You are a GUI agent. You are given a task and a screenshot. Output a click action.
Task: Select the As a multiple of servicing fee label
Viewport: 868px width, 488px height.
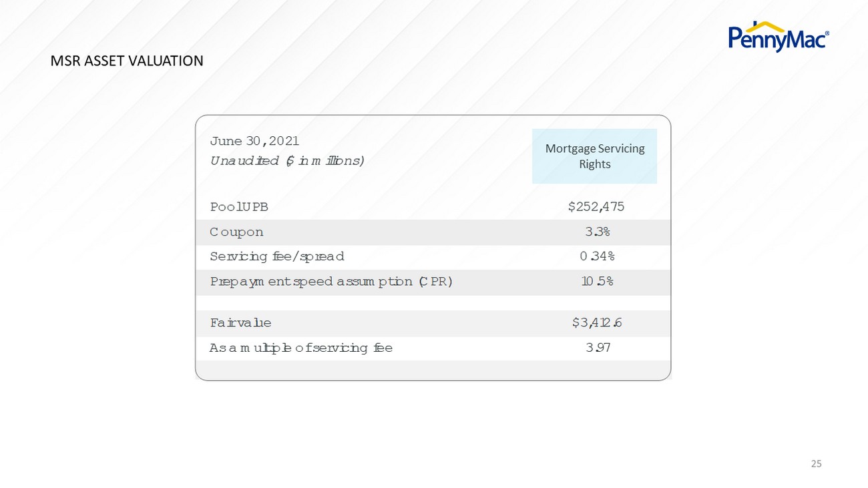pos(301,348)
